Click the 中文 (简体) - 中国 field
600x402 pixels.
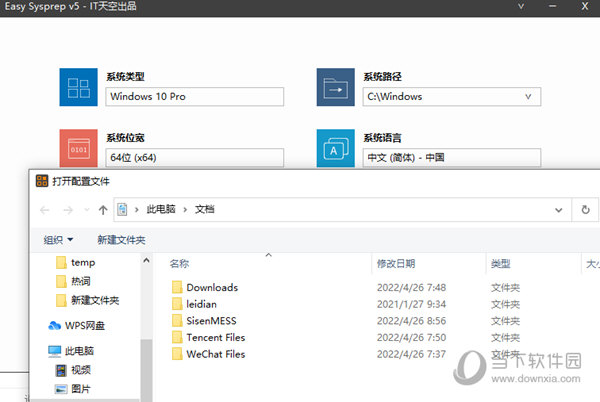(452, 158)
